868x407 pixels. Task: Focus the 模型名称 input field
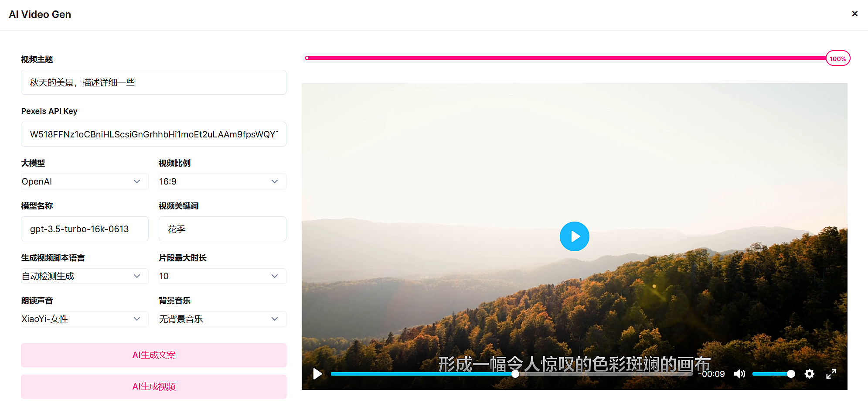[x=85, y=229]
